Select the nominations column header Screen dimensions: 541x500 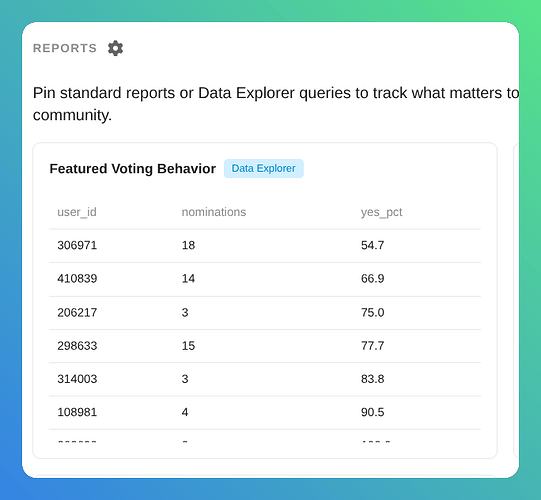214,212
